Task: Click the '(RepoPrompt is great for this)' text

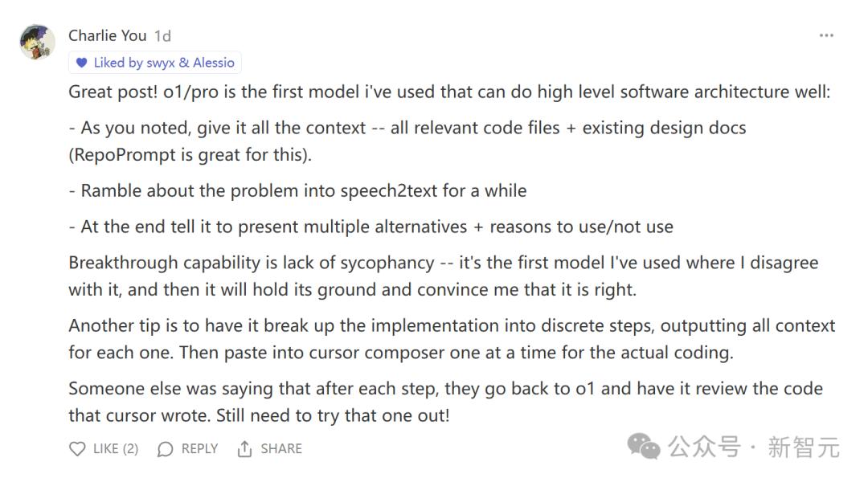Action: [x=190, y=155]
